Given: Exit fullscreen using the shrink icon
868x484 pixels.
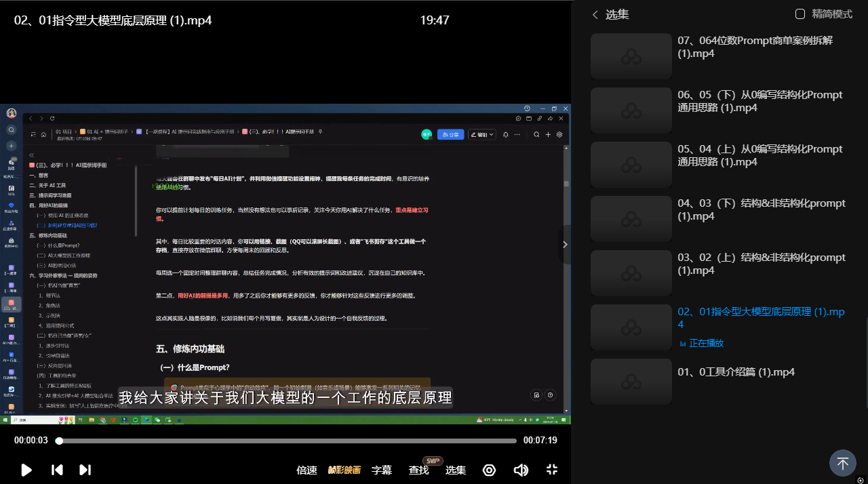Looking at the screenshot, I should coord(552,470).
